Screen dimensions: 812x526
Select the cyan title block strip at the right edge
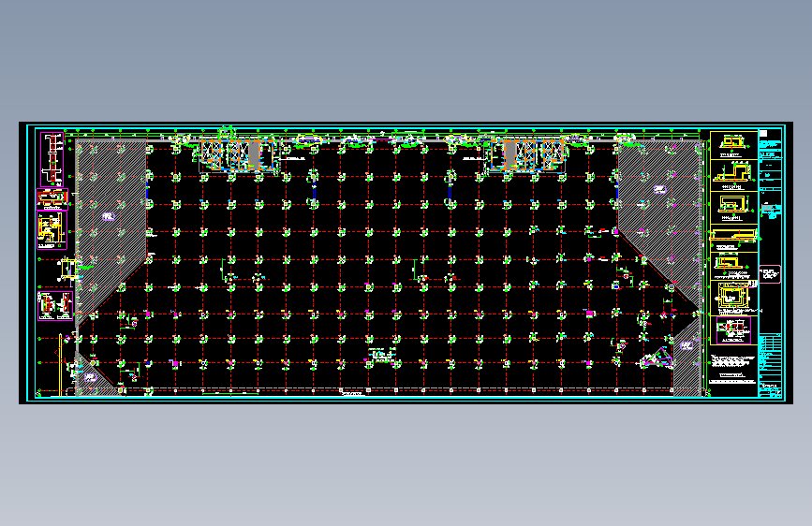[770, 263]
